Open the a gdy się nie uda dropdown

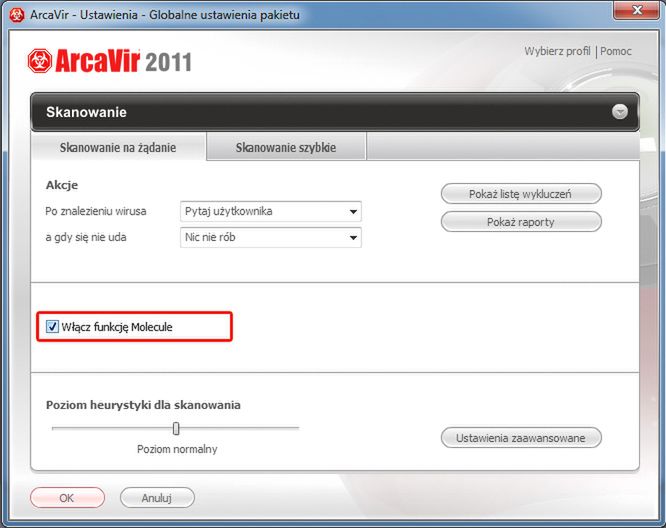click(x=271, y=237)
